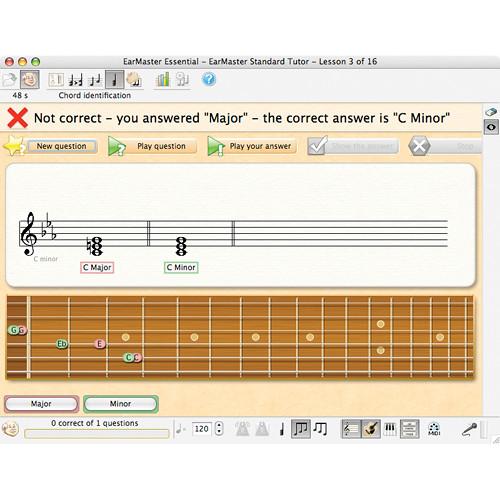Open the tutor mode face icon

pyautogui.click(x=30, y=79)
